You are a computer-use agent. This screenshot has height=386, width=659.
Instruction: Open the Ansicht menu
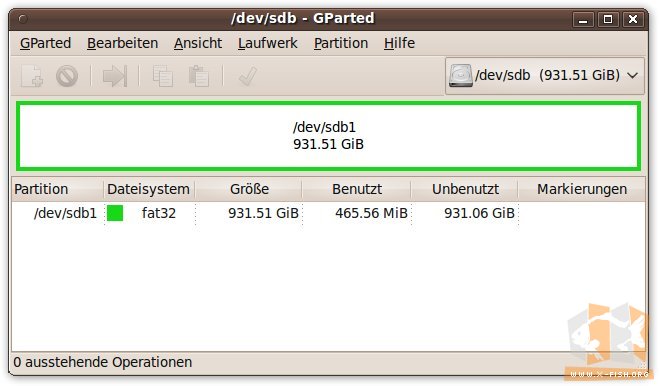(198, 43)
